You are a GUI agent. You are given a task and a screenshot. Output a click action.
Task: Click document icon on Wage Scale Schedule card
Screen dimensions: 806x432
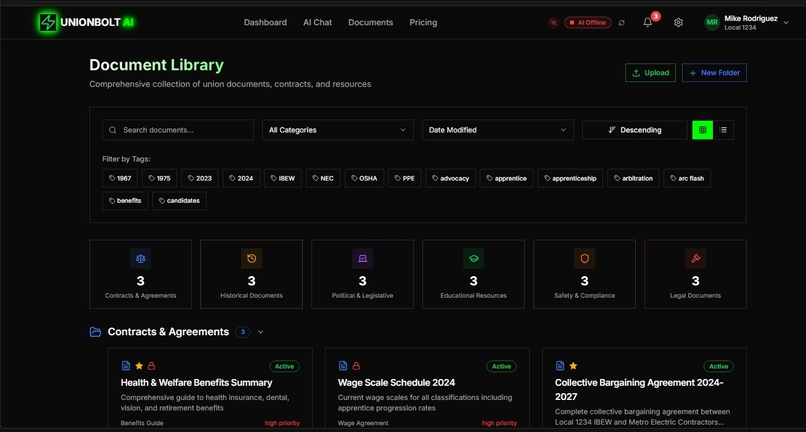tap(343, 366)
